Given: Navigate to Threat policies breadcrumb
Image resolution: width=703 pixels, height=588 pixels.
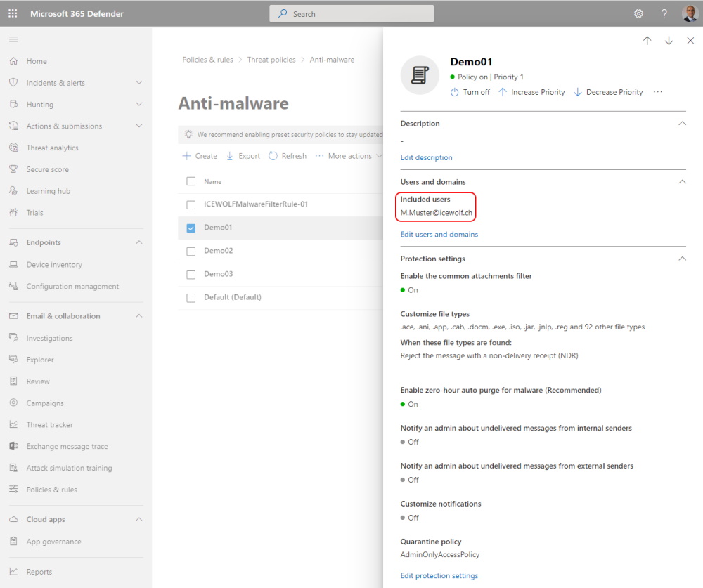Looking at the screenshot, I should click(271, 60).
